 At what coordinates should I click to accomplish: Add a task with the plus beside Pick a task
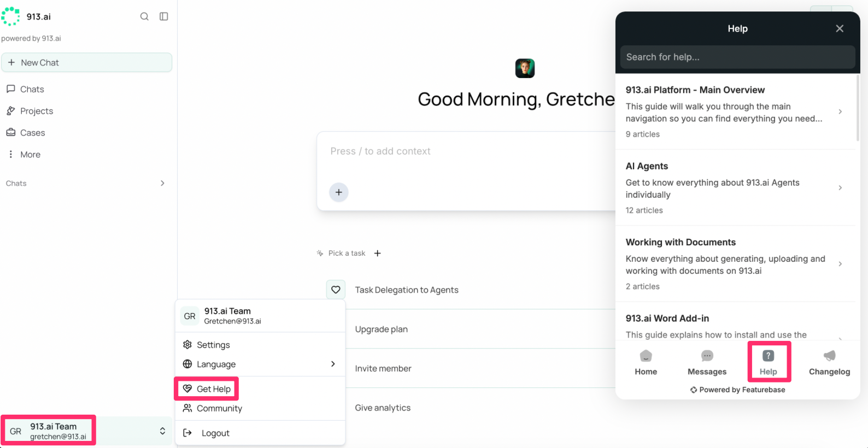tap(378, 253)
